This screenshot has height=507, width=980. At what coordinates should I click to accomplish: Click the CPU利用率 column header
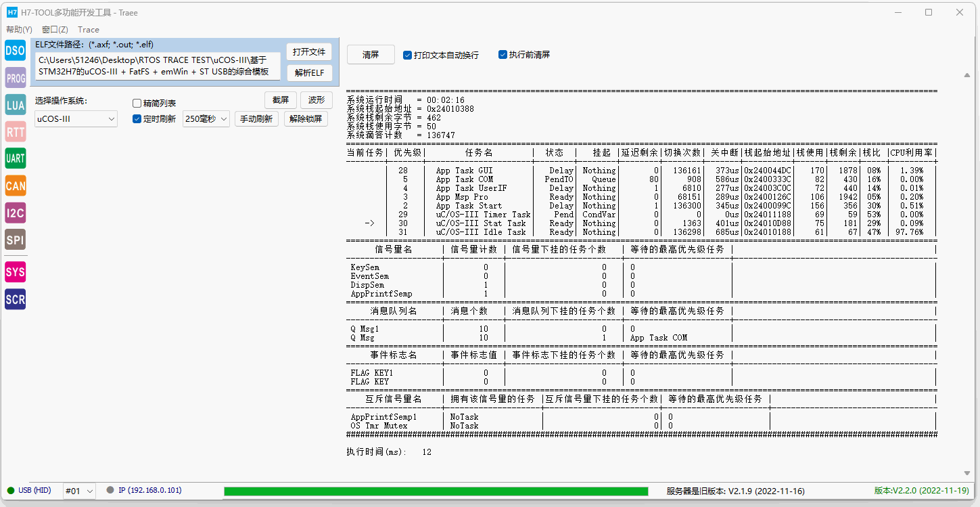coord(912,153)
